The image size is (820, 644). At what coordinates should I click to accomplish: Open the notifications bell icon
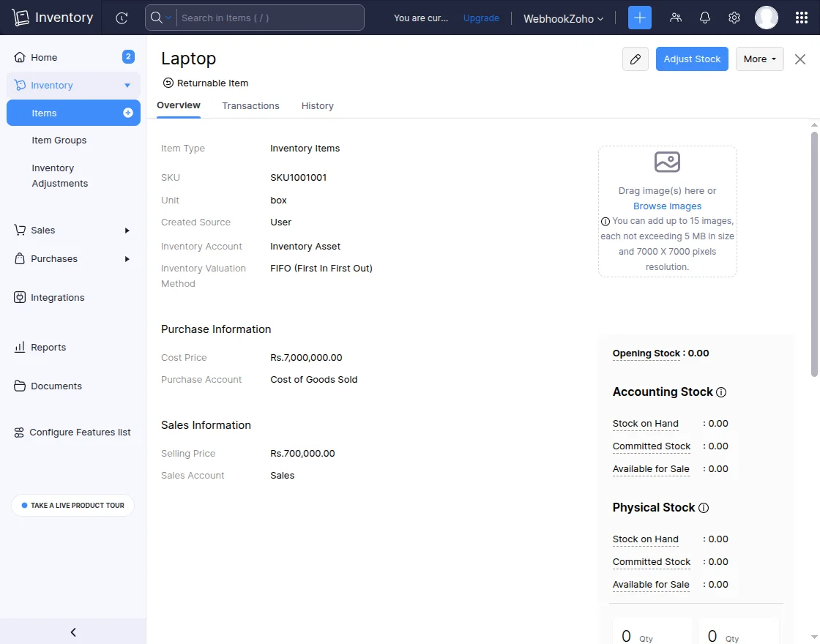[x=704, y=18]
